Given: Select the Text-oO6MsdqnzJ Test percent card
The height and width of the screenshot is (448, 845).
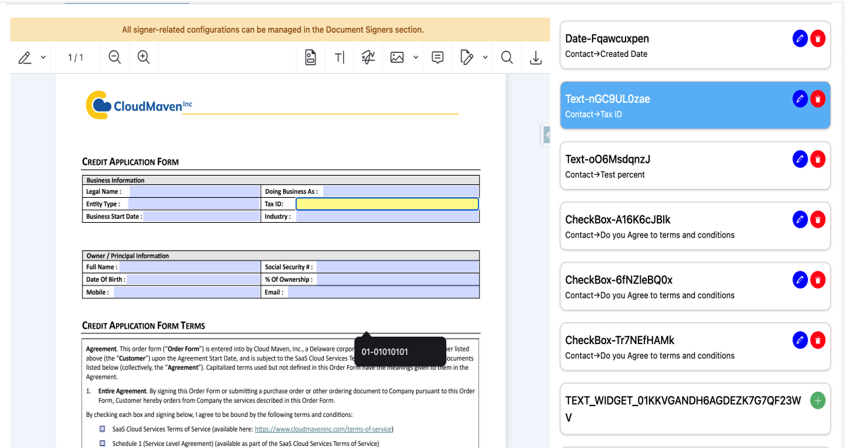Looking at the screenshot, I should point(695,166).
